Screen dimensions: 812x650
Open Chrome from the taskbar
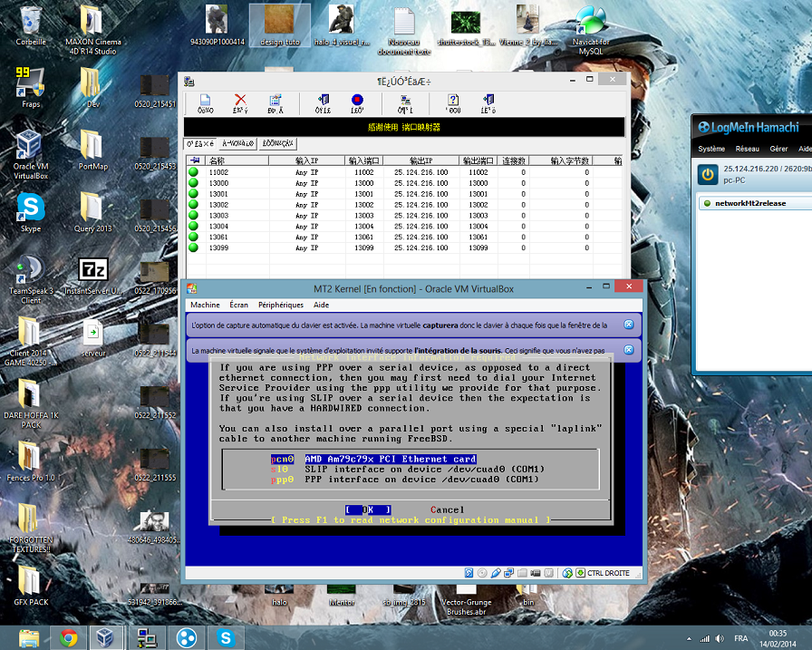click(68, 637)
